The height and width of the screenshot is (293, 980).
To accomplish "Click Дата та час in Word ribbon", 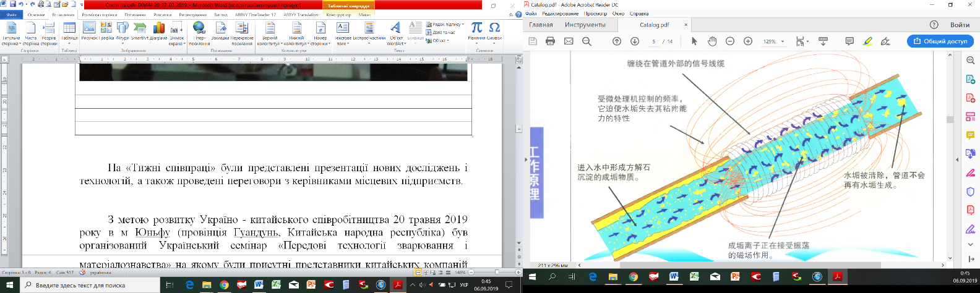I will click(440, 32).
